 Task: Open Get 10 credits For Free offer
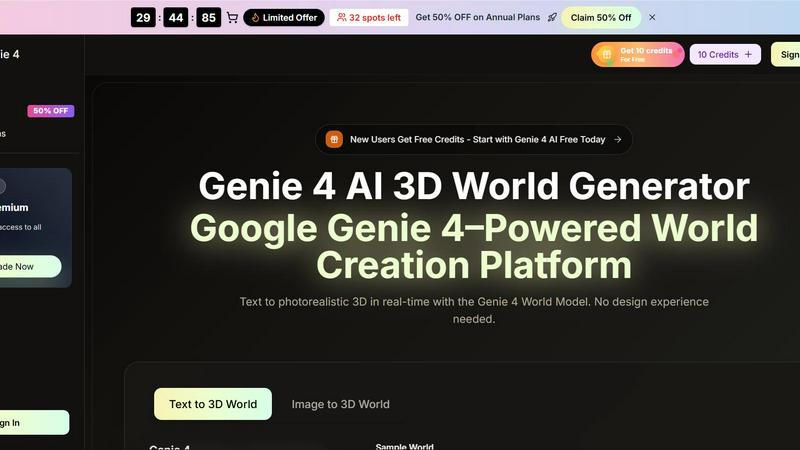638,55
